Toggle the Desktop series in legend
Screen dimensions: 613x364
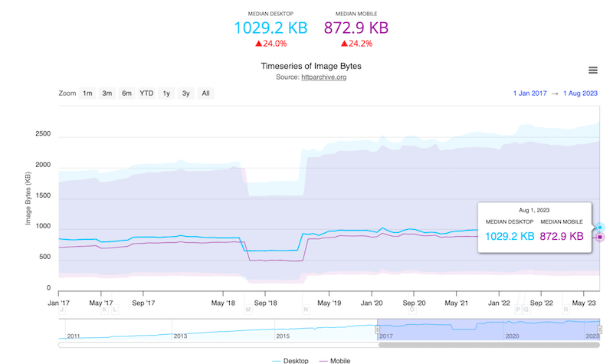tap(290, 360)
